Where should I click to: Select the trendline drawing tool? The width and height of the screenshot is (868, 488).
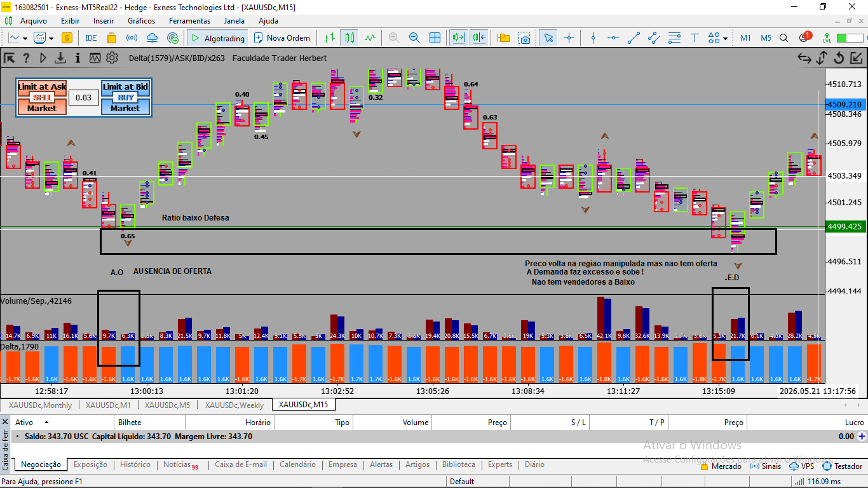click(634, 38)
